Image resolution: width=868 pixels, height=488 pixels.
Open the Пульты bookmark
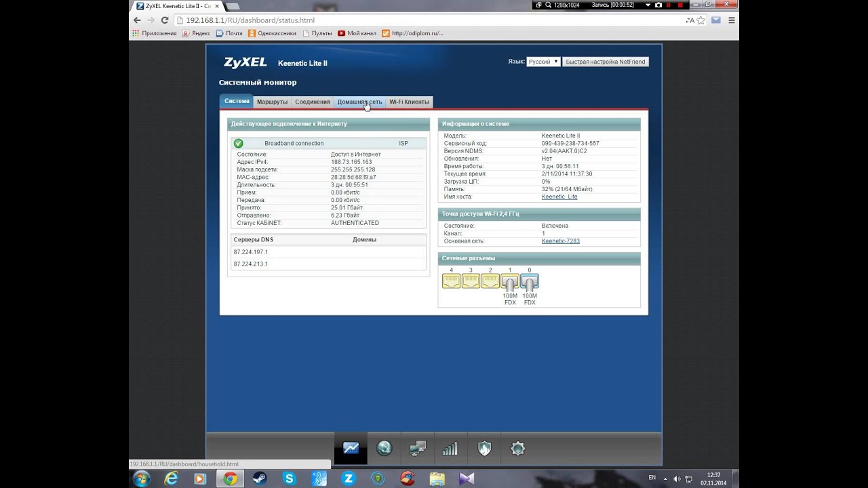(317, 33)
